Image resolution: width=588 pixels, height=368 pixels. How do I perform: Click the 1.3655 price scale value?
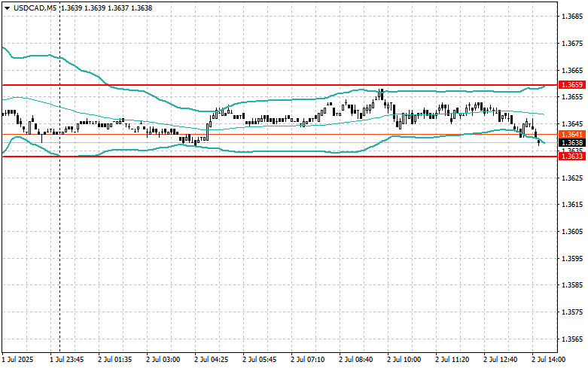[572, 96]
